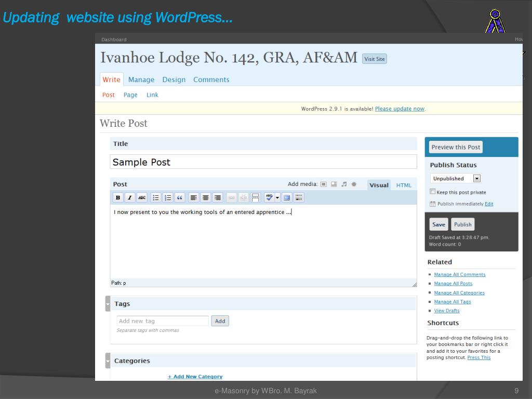Apply blockquote formatting
The height and width of the screenshot is (399, 532).
click(x=180, y=197)
